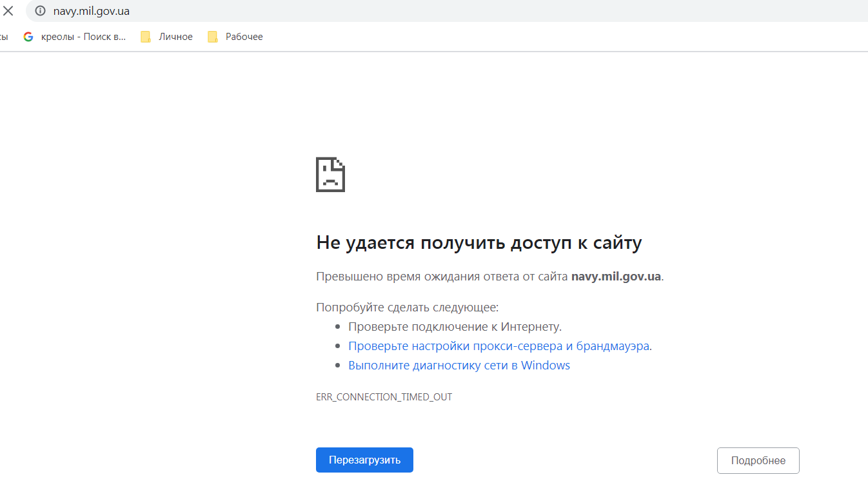Click the sad document error icon
The height and width of the screenshot is (479, 868).
click(x=330, y=174)
